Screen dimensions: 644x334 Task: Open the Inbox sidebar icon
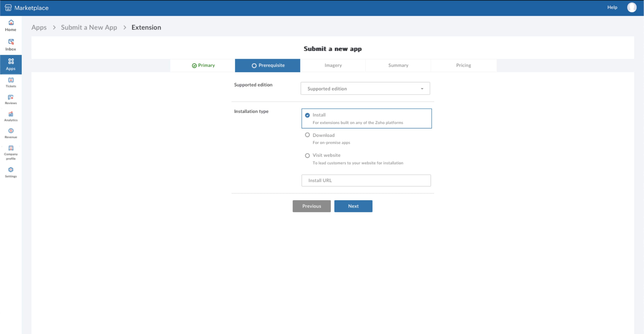click(x=11, y=45)
